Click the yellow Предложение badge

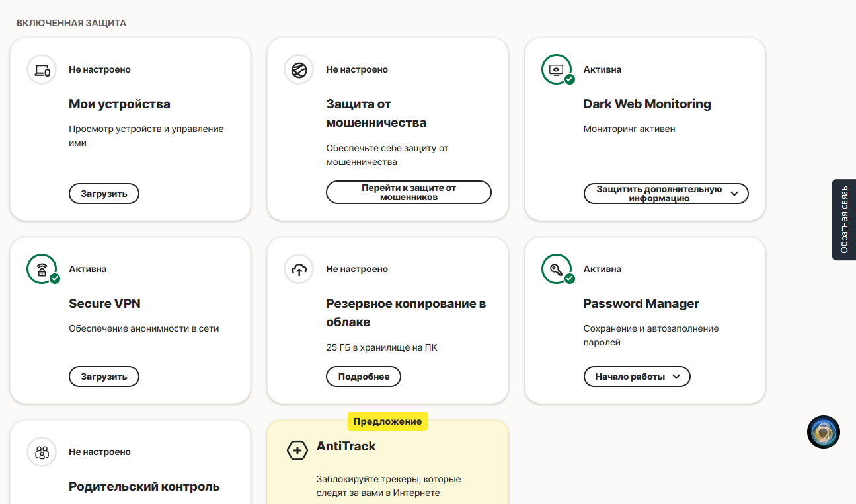387,421
